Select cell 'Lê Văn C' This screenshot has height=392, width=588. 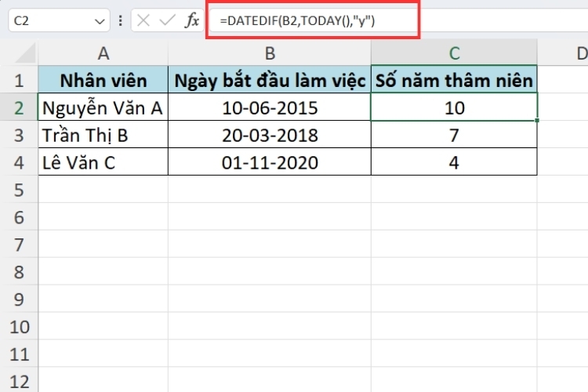pyautogui.click(x=103, y=162)
